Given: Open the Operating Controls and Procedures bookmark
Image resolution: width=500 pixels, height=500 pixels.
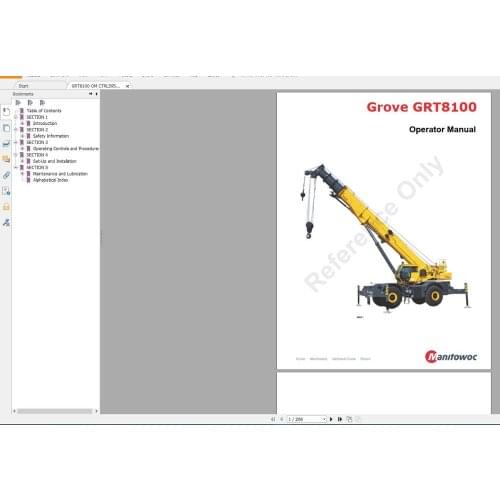Looking at the screenshot, I should click(66, 149).
